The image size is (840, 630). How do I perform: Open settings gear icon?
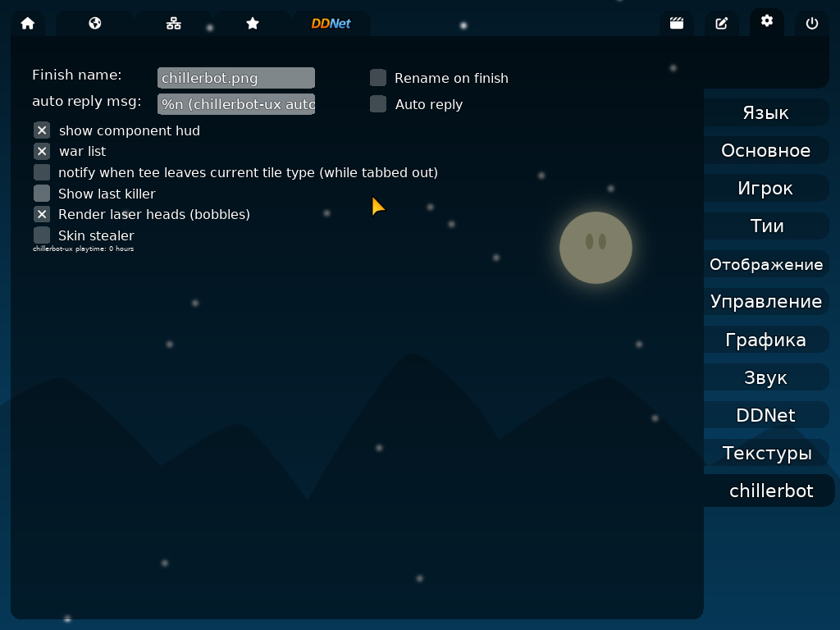(x=767, y=21)
